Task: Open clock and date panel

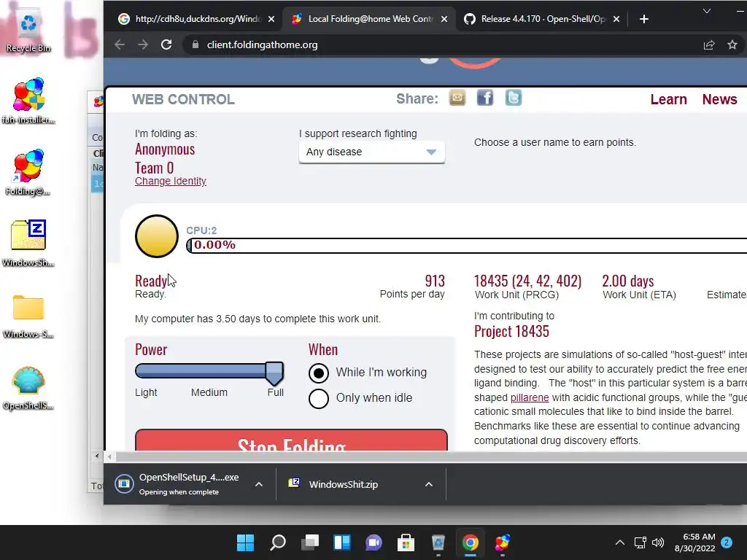Action: [694, 542]
